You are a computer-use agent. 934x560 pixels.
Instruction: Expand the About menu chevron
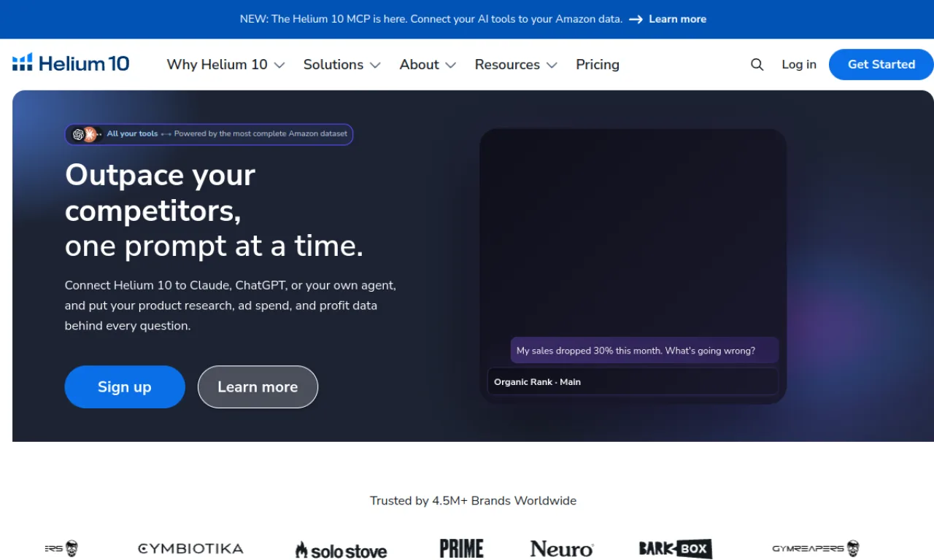451,65
